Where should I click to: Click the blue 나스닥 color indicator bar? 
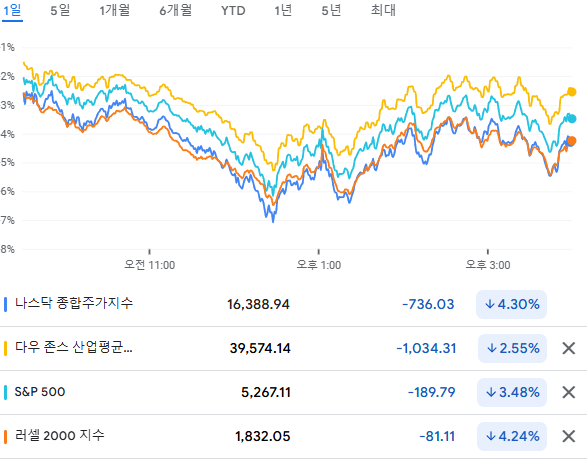point(5,304)
